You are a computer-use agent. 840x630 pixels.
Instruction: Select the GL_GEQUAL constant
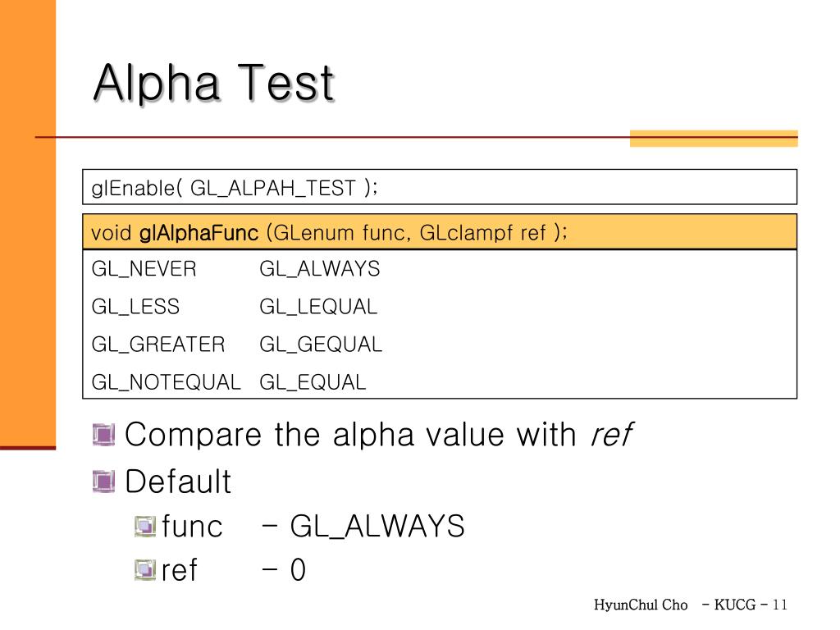click(321, 345)
